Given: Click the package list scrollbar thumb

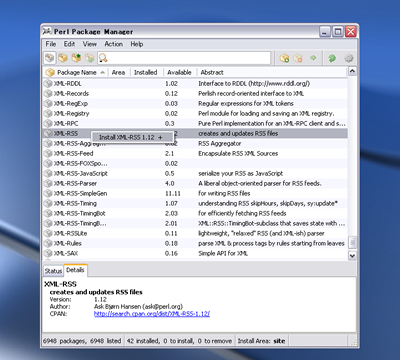Looking at the screenshot, I should (352, 242).
